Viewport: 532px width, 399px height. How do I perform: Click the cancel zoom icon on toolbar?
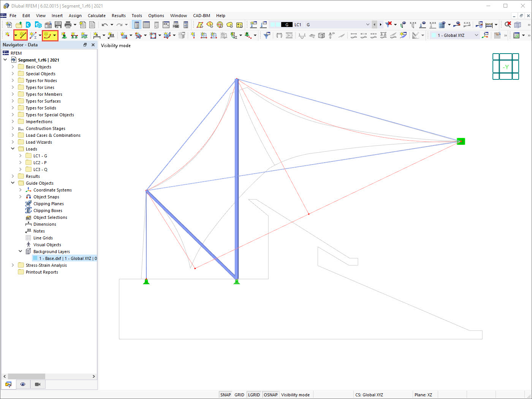click(507, 24)
